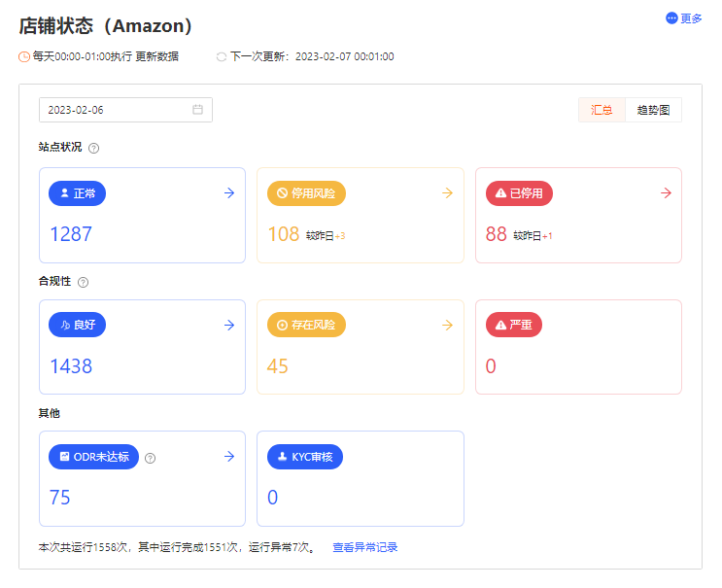Click the orange arrow on 停用风险 card
Image resolution: width=722 pixels, height=588 pixels.
pyautogui.click(x=447, y=193)
